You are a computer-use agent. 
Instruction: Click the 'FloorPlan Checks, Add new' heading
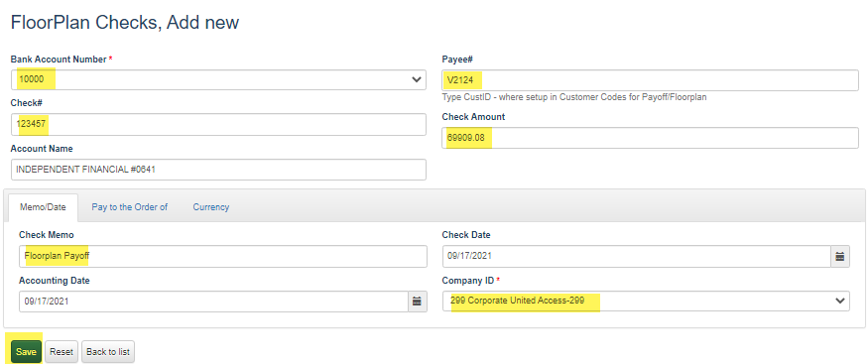point(125,23)
